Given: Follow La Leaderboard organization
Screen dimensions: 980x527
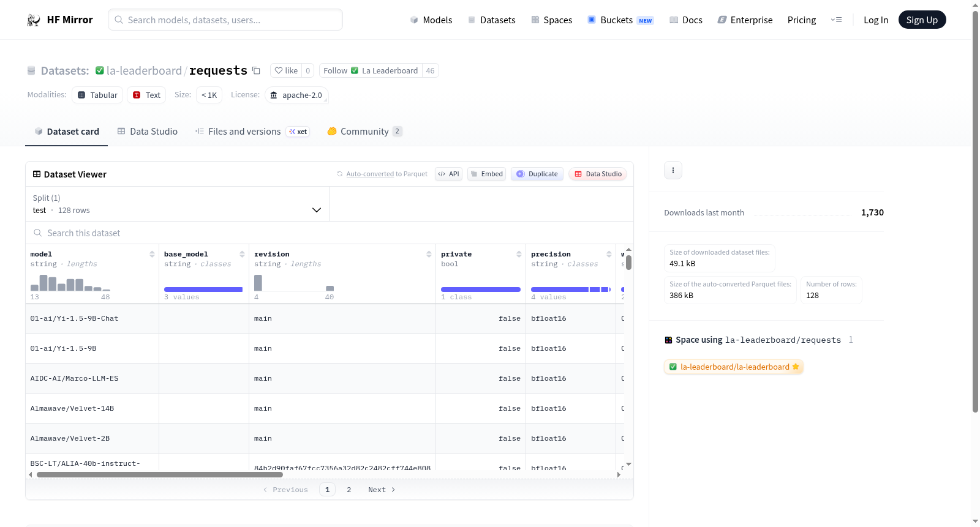Looking at the screenshot, I should (371, 71).
